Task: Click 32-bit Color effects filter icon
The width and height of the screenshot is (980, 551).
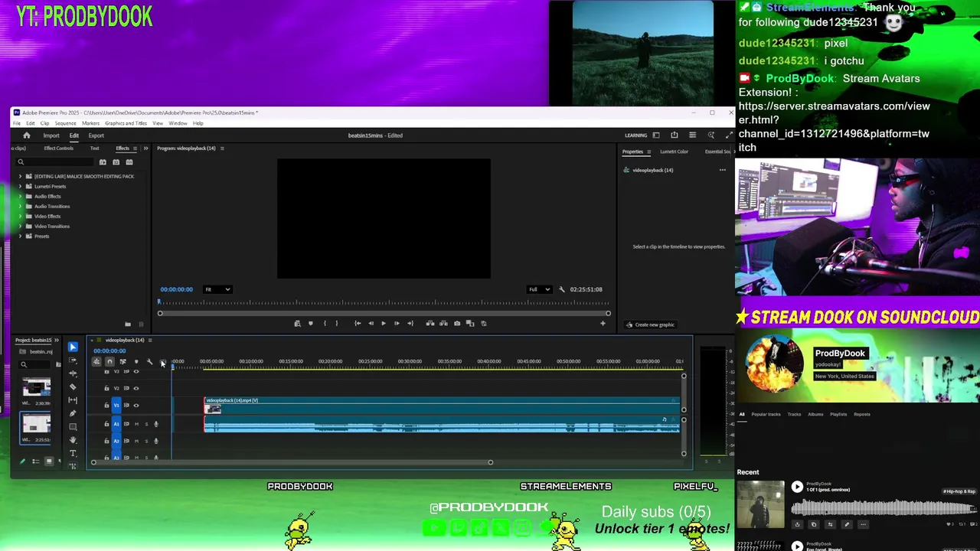Action: (116, 161)
